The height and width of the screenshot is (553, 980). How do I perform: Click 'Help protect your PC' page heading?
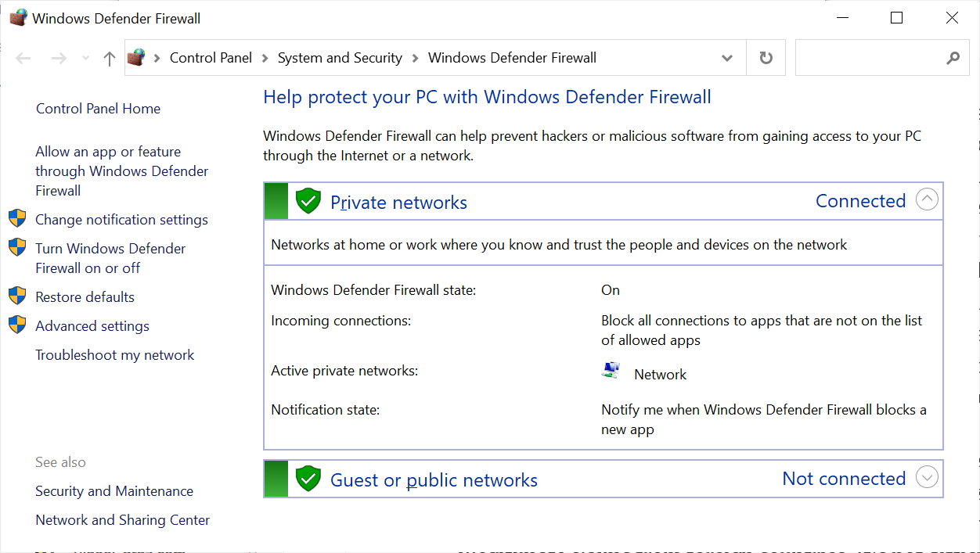pyautogui.click(x=487, y=98)
